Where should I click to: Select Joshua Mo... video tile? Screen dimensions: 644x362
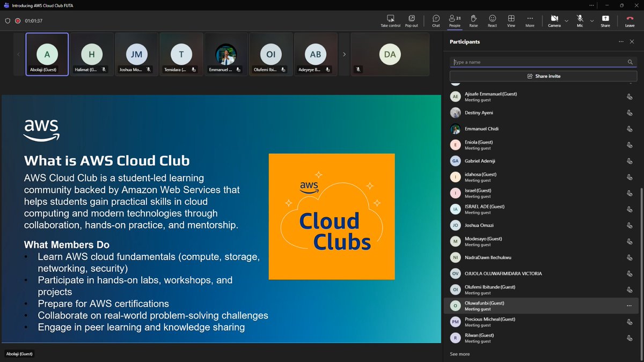click(136, 54)
